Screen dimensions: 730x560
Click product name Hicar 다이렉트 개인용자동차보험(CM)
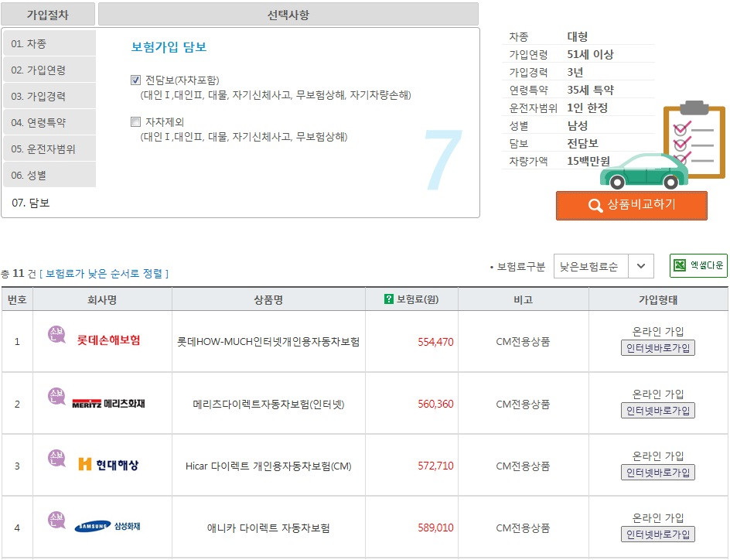coord(268,466)
